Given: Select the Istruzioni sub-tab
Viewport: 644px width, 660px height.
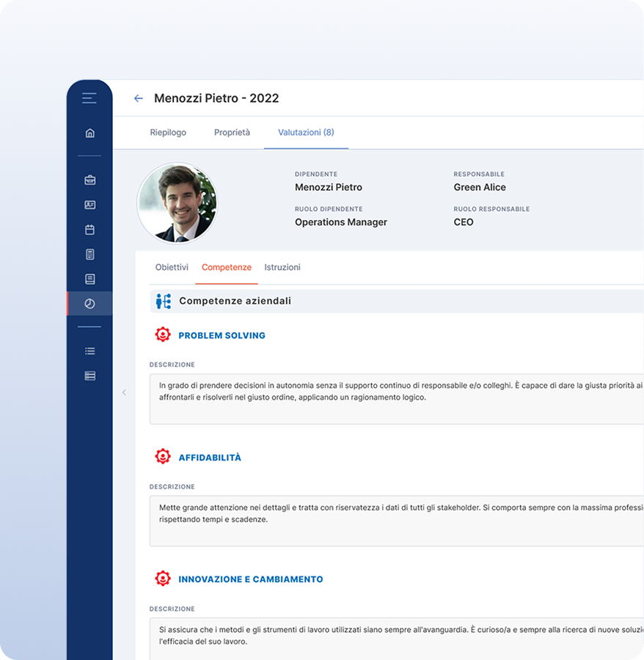Looking at the screenshot, I should (282, 267).
